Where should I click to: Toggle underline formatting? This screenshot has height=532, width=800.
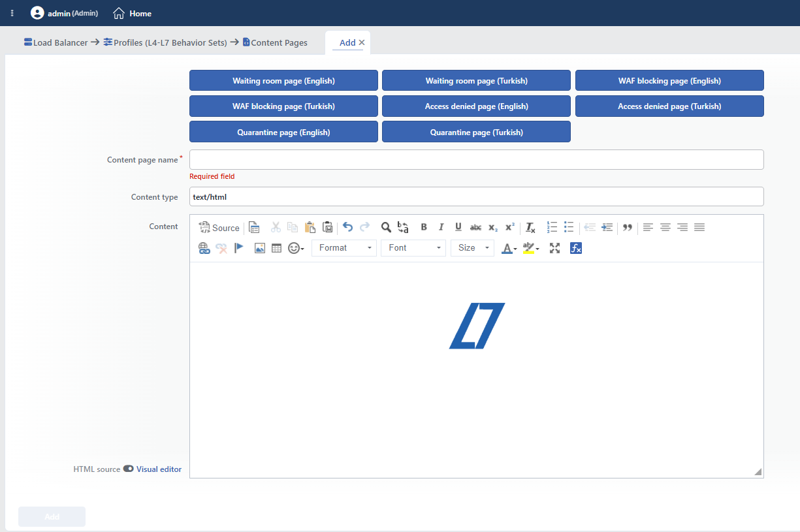click(458, 227)
